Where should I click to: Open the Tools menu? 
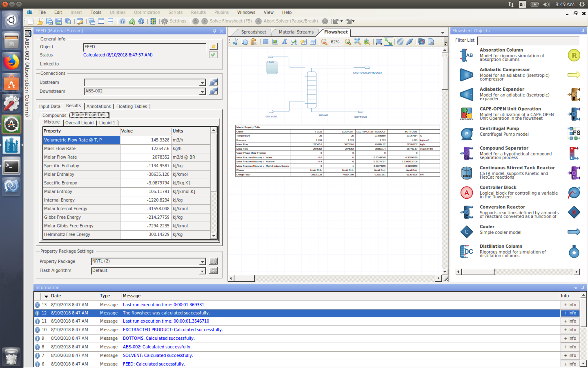click(x=96, y=12)
